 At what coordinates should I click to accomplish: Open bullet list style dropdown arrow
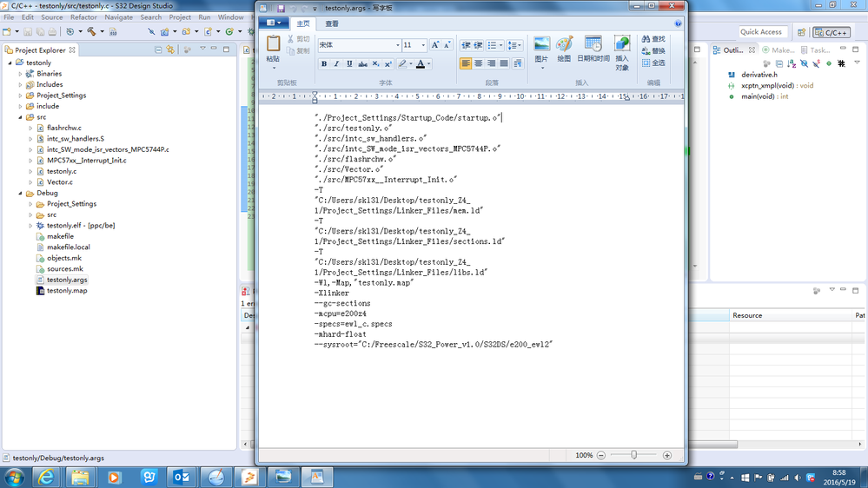(501, 45)
